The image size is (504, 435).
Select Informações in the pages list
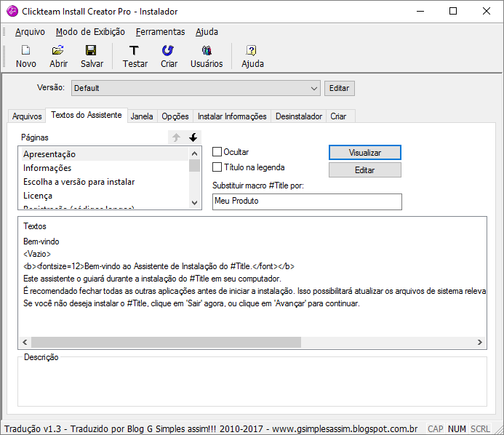(x=105, y=168)
